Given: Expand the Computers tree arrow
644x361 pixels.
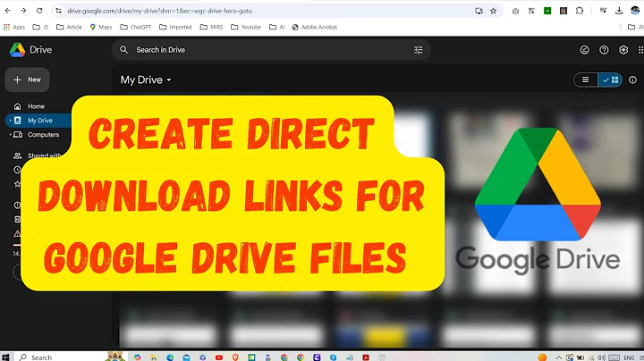Looking at the screenshot, I should (10, 135).
